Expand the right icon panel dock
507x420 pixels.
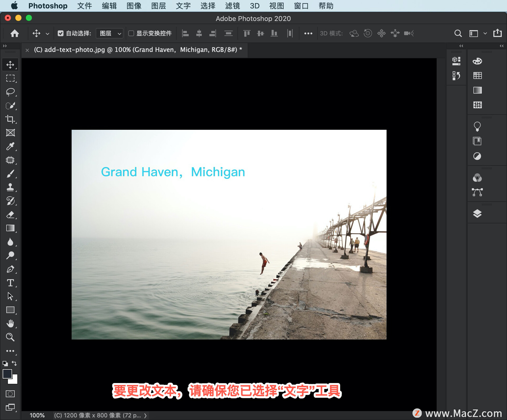click(x=501, y=46)
